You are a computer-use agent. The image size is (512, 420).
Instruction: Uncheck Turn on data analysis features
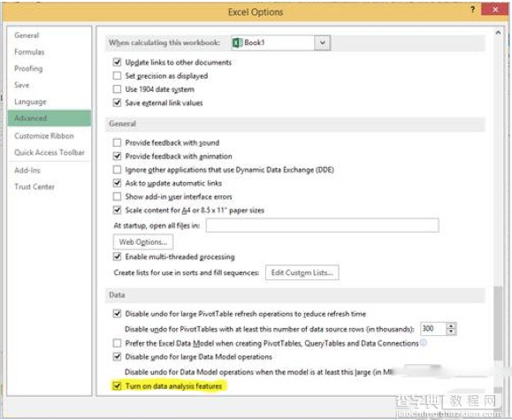coord(117,386)
